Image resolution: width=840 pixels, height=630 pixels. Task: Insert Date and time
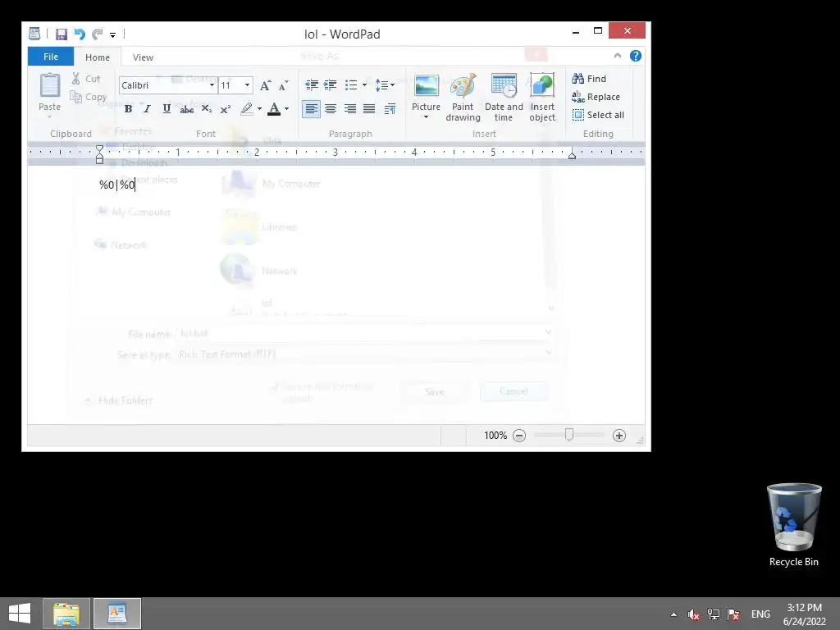click(x=504, y=98)
